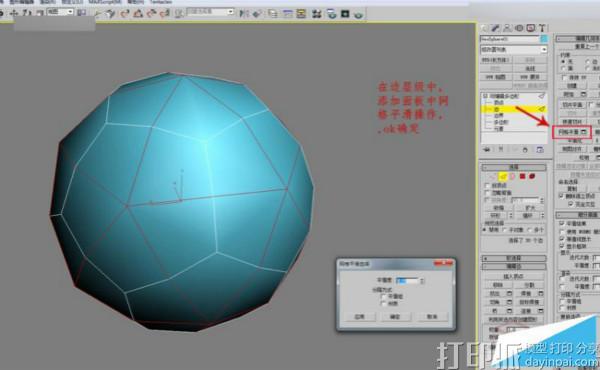Select the Mirror tool in main toolbar
Viewport: 600px width, 370px height.
tap(244, 13)
